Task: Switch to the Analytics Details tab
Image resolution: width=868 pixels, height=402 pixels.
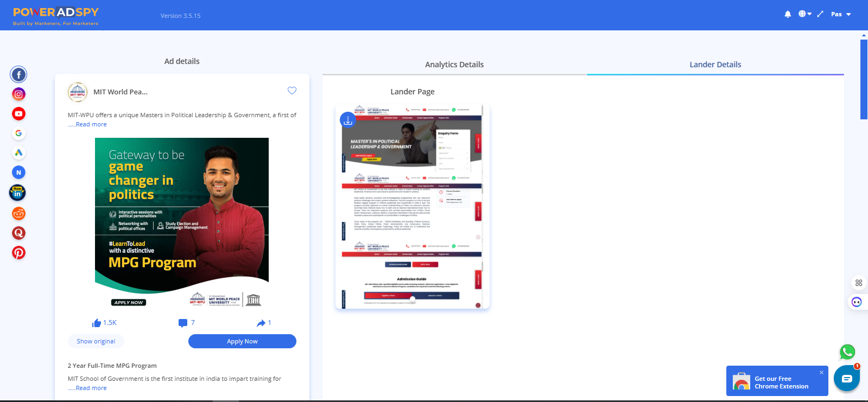Action: tap(454, 65)
